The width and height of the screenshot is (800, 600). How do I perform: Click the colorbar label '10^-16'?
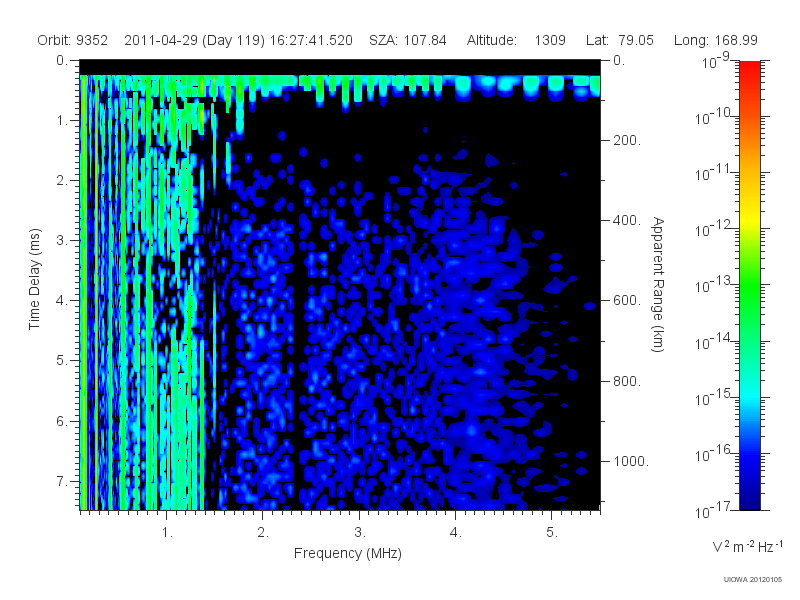click(x=715, y=455)
